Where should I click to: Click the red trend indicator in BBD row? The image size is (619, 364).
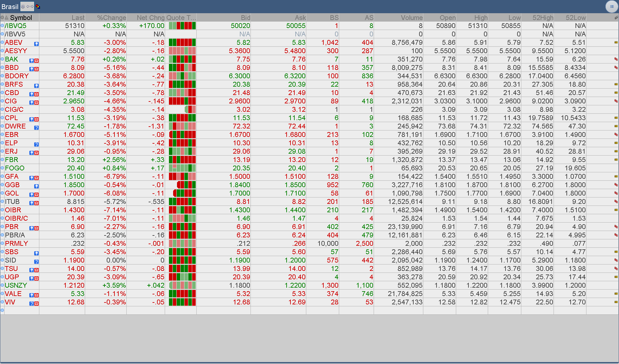[616, 68]
